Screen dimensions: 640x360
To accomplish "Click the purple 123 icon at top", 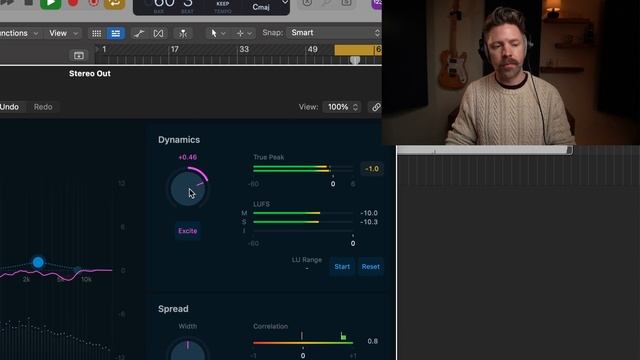I will click(x=377, y=4).
